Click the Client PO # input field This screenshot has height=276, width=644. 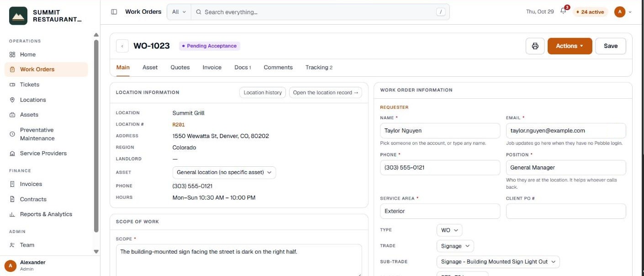(x=566, y=211)
